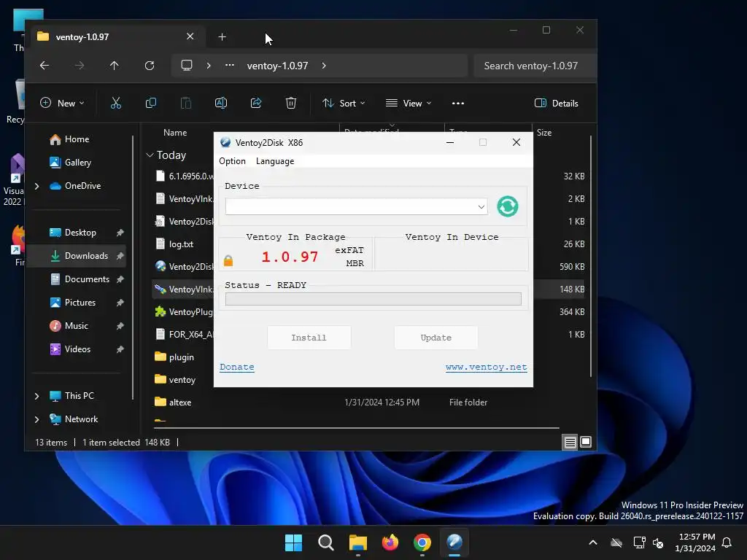
Task: Go up one folder level with up arrow
Action: tap(115, 66)
